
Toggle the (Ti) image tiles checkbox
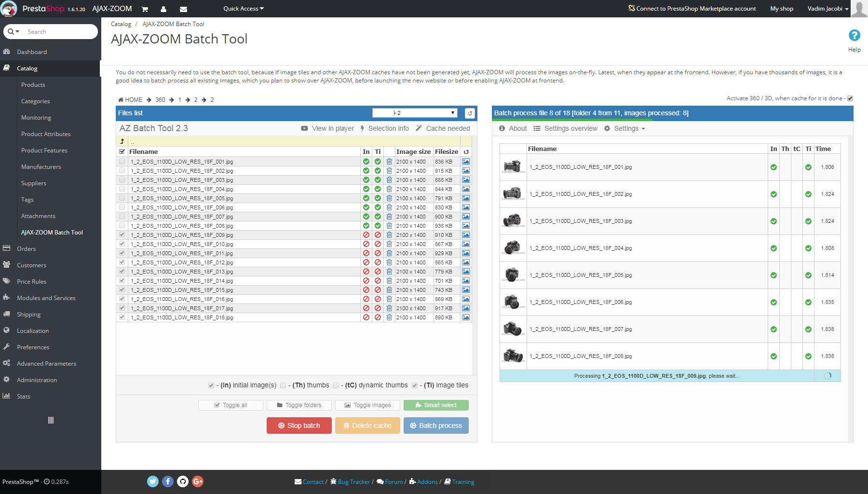415,385
